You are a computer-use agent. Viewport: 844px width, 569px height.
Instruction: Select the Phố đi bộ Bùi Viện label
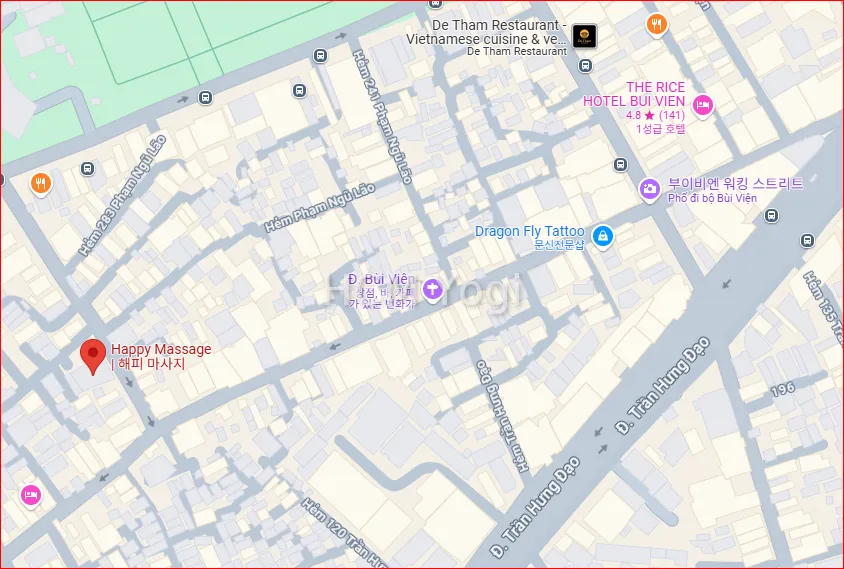pyautogui.click(x=712, y=198)
